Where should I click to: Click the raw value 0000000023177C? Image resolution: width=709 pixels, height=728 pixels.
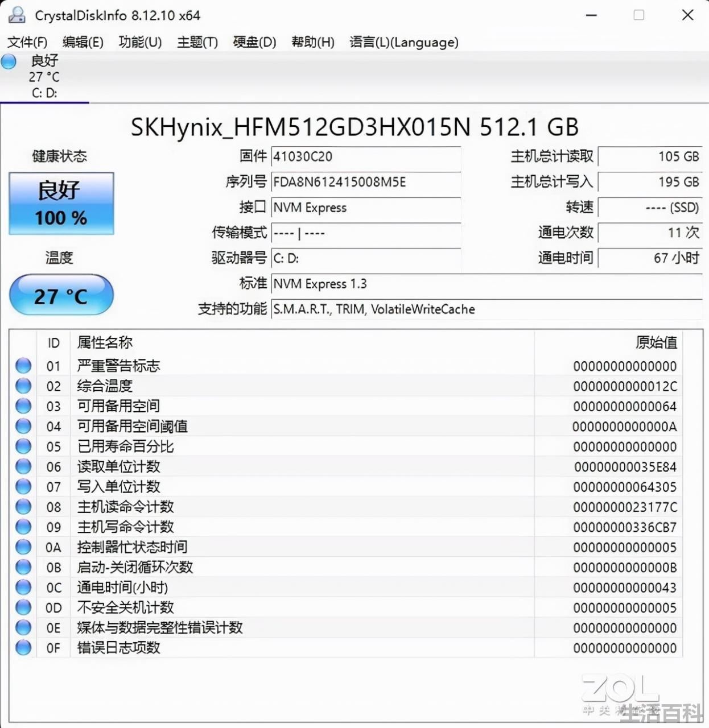pyautogui.click(x=625, y=507)
